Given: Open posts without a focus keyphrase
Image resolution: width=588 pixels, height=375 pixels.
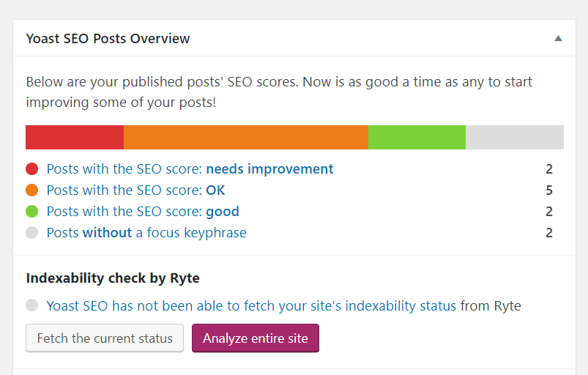Looking at the screenshot, I should tap(146, 233).
